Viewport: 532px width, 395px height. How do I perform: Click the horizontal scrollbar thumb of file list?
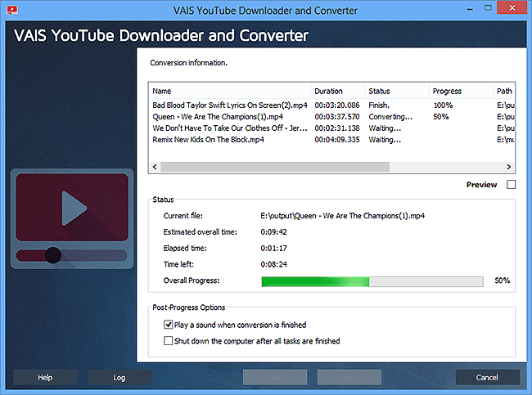pyautogui.click(x=275, y=167)
